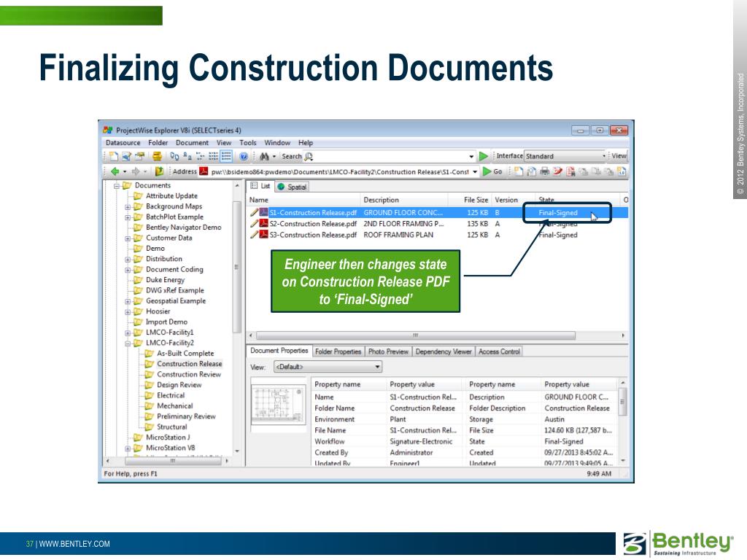The height and width of the screenshot is (560, 747).
Task: Click the printer icon in toolbar
Action: tap(544, 171)
